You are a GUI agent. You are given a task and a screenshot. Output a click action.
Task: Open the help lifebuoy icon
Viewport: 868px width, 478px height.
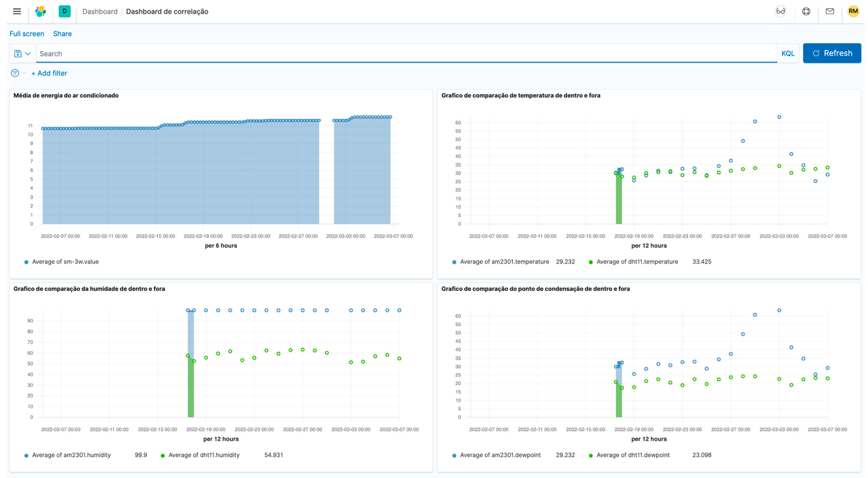point(806,12)
